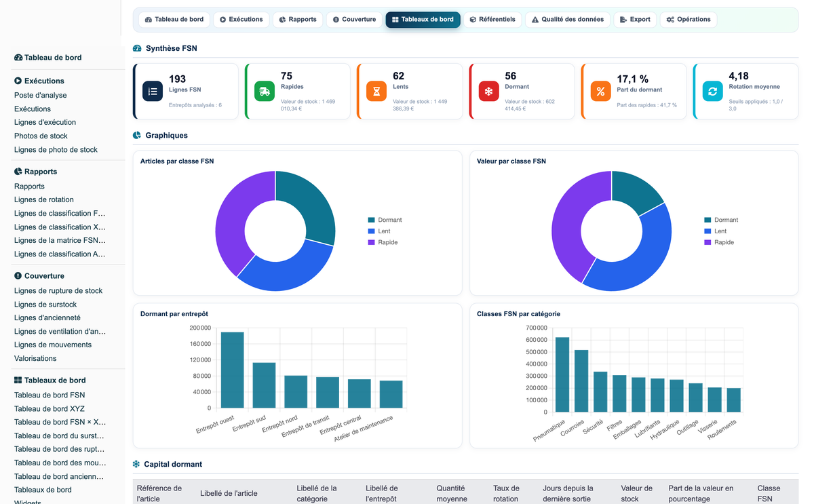Click the sidebar Exécutions play icon

point(18,81)
